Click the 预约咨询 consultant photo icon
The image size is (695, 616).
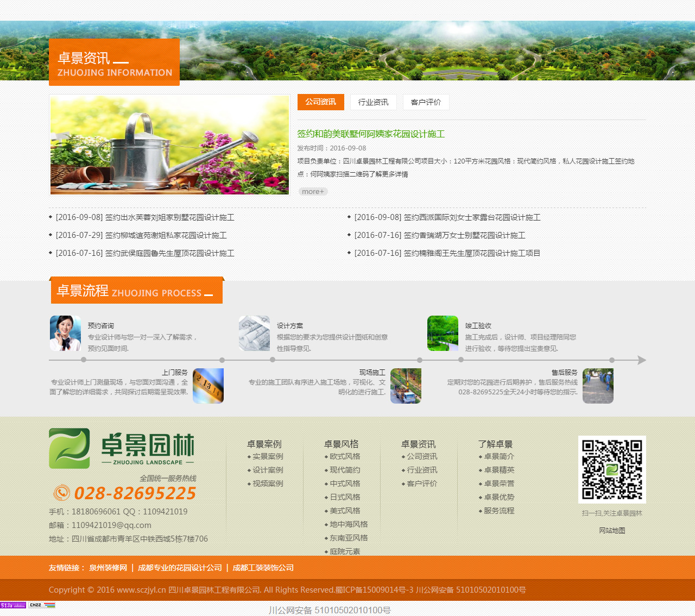tap(65, 333)
